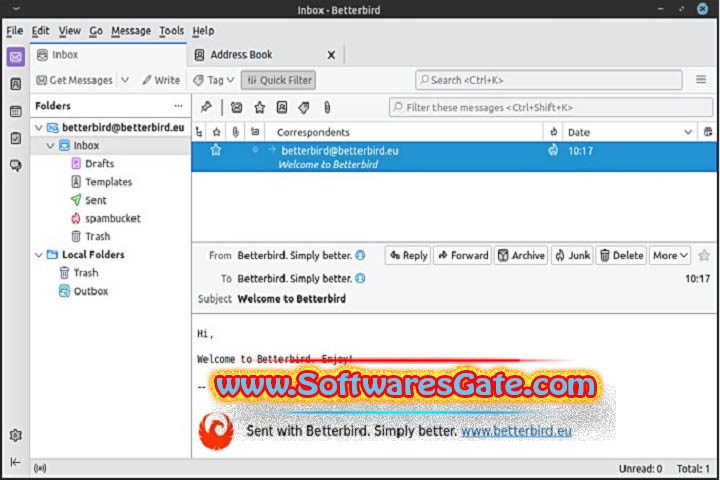The image size is (720, 480).
Task: Sort by junk status column header
Action: (x=553, y=132)
